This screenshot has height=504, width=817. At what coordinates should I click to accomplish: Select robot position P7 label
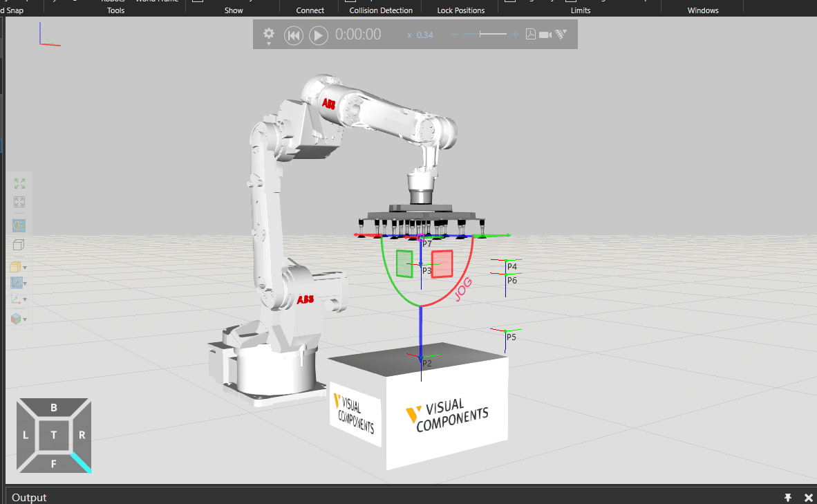[426, 244]
